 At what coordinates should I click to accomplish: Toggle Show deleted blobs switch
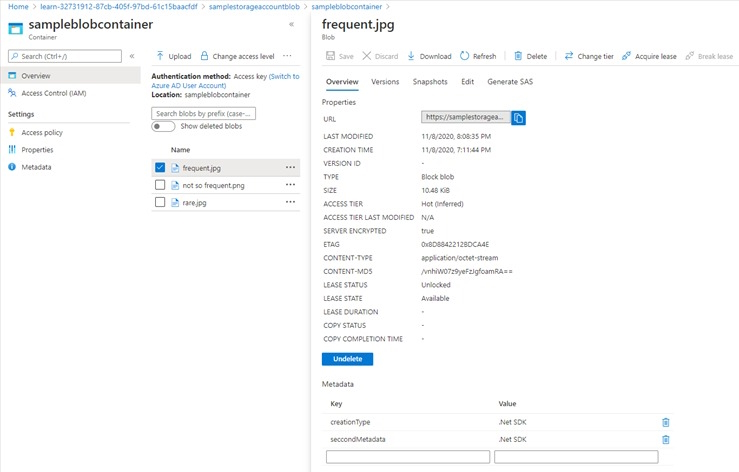coord(163,126)
